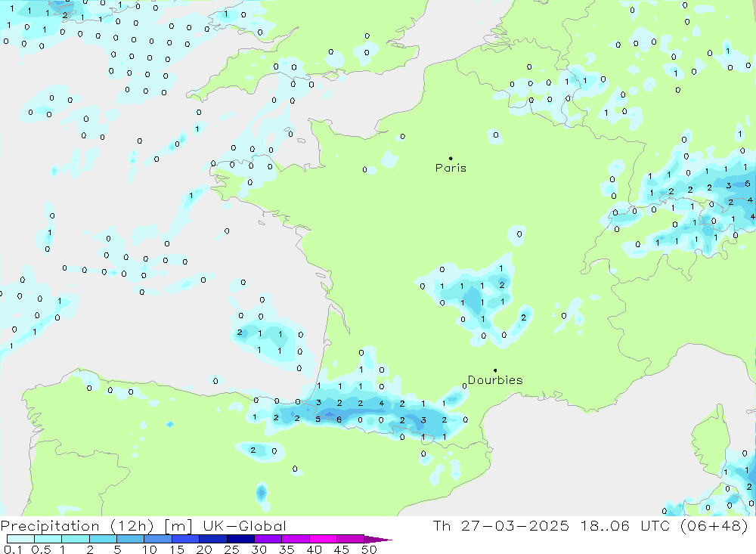Click the Paris city label

click(451, 168)
